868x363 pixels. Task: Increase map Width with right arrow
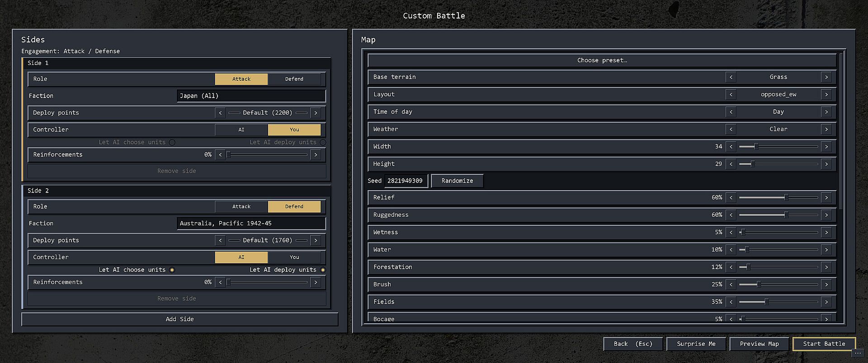tap(826, 147)
